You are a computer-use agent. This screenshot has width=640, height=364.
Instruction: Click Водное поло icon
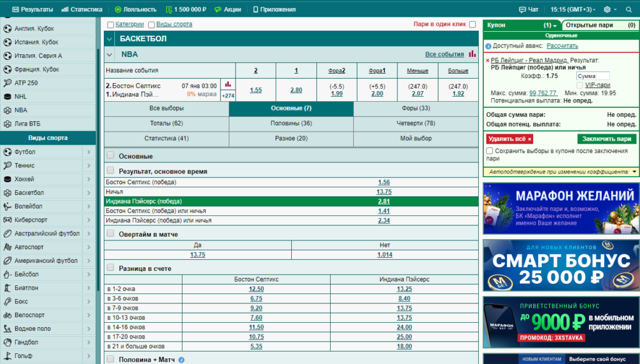click(x=7, y=328)
